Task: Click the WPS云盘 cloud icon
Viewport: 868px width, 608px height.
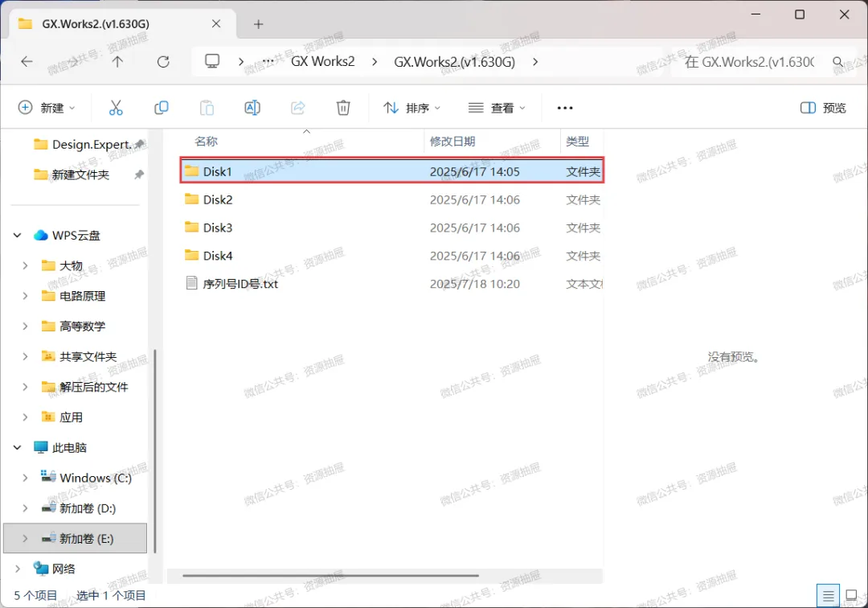Action: click(x=41, y=235)
